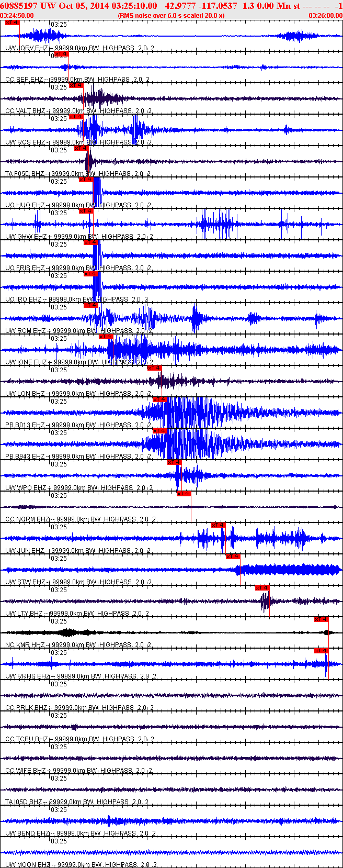
Task: Select the CC TCBU BHZ trace label
Action: pos(79,739)
